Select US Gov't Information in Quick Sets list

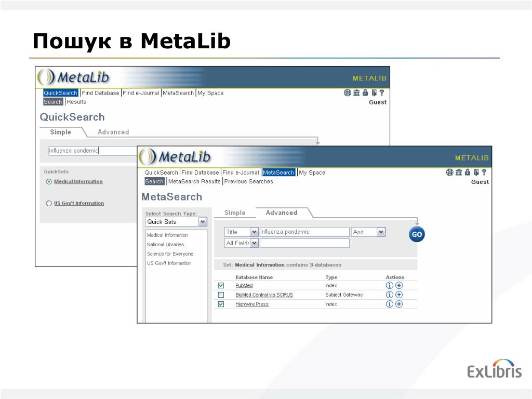tap(169, 263)
